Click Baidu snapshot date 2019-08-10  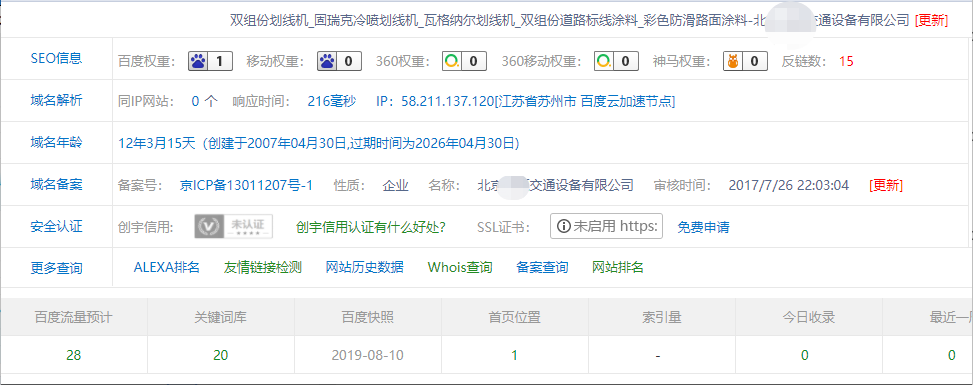[x=368, y=356]
